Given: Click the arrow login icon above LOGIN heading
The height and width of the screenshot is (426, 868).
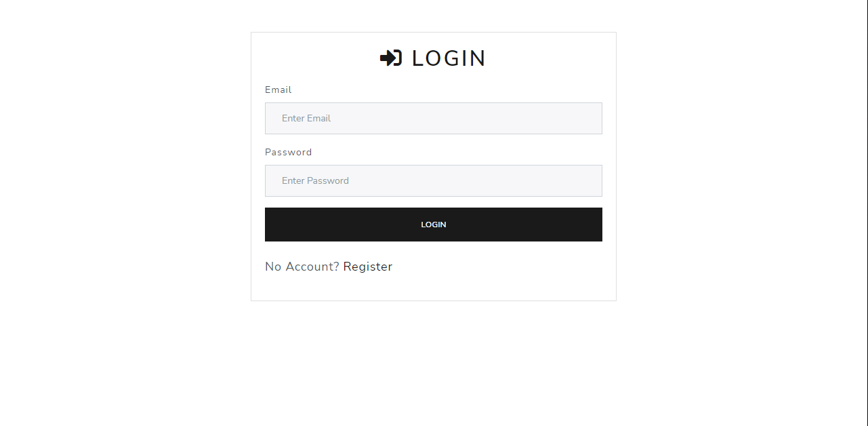Looking at the screenshot, I should [390, 58].
